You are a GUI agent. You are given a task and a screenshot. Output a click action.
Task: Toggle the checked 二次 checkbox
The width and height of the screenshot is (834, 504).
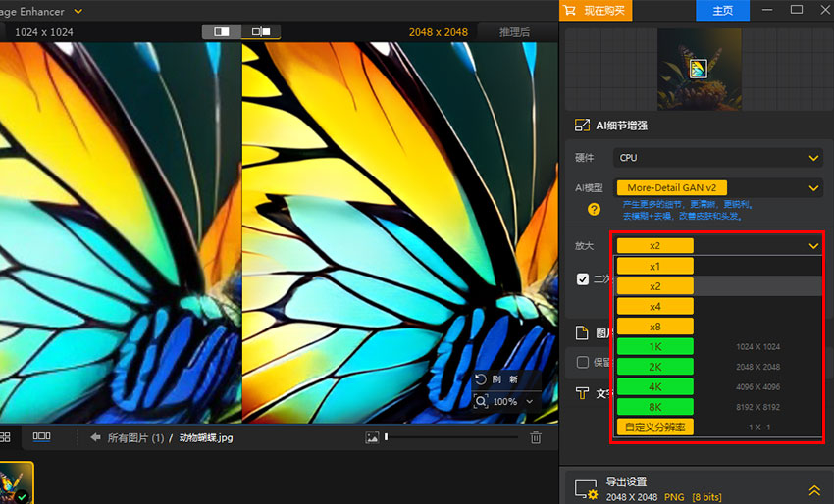pos(583,278)
